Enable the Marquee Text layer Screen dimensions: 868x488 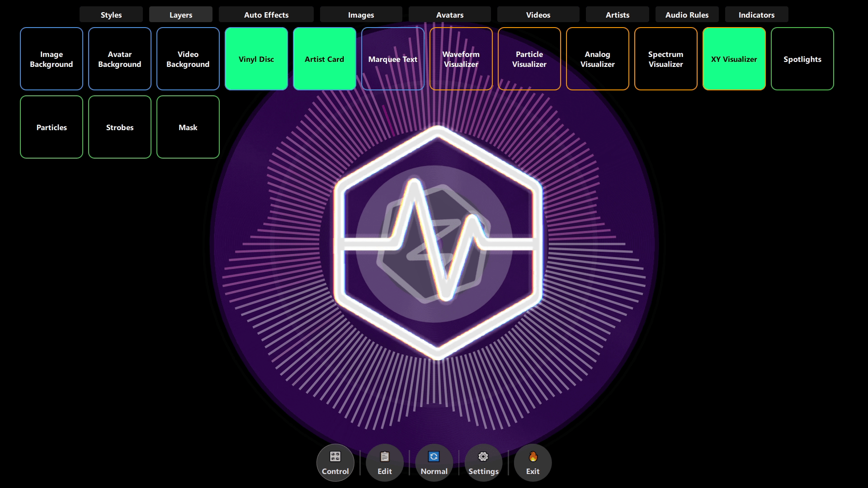pyautogui.click(x=392, y=59)
